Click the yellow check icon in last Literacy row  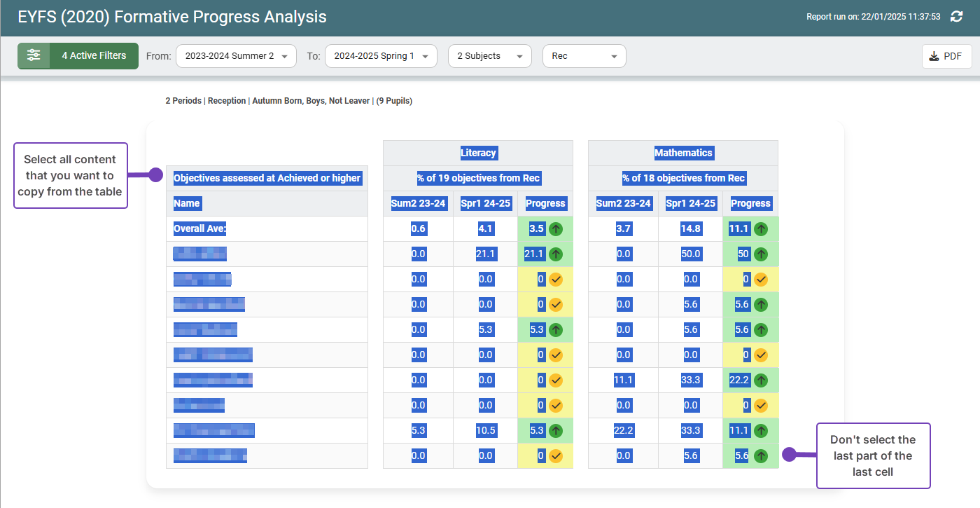pos(556,455)
